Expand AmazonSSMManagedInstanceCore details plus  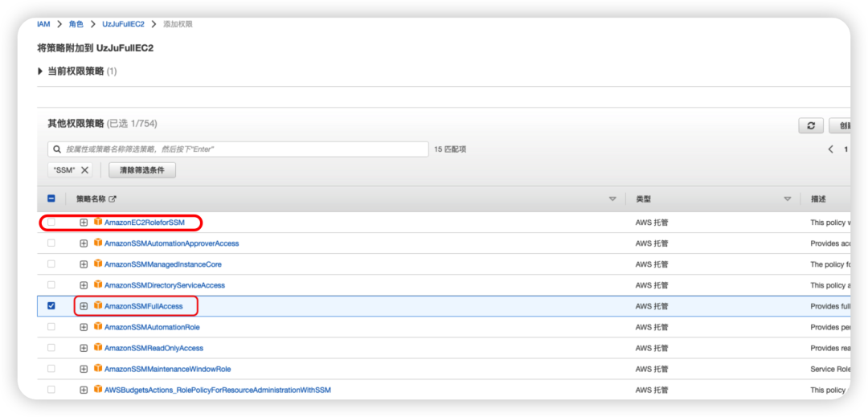[x=84, y=264]
